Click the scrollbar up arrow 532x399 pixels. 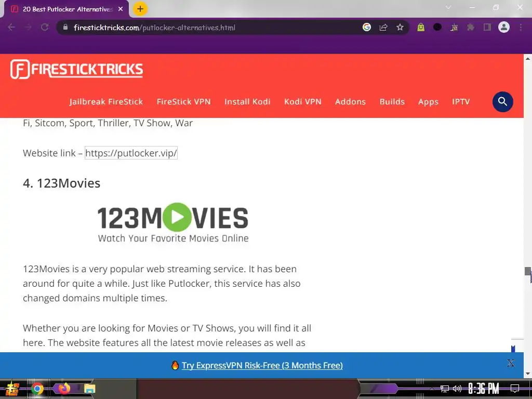tap(528, 58)
